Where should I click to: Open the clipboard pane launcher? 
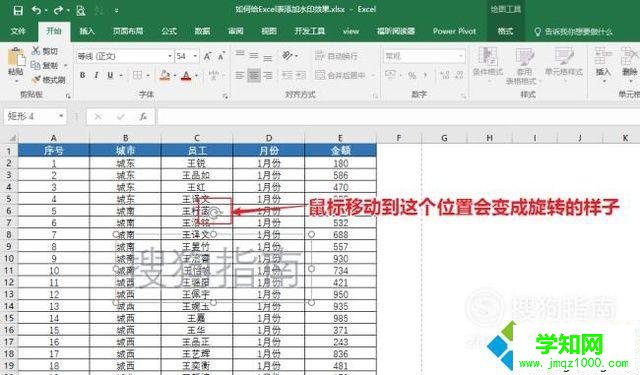tap(68, 96)
